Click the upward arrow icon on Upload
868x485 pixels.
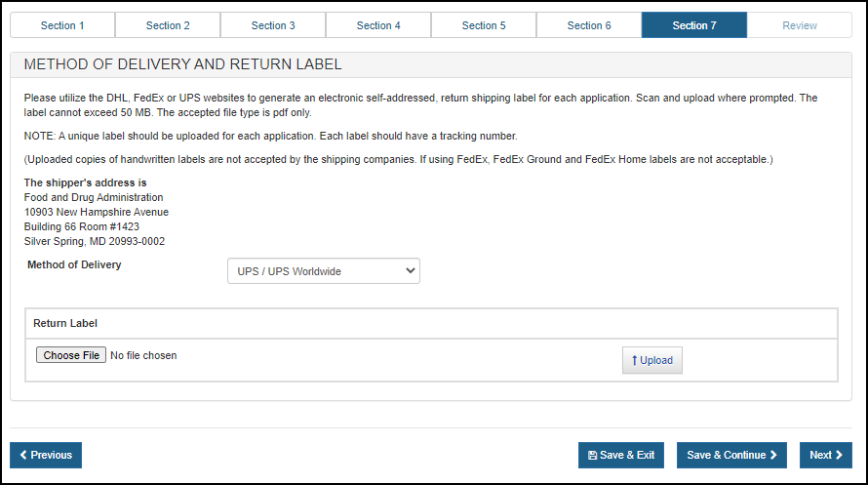(x=635, y=361)
